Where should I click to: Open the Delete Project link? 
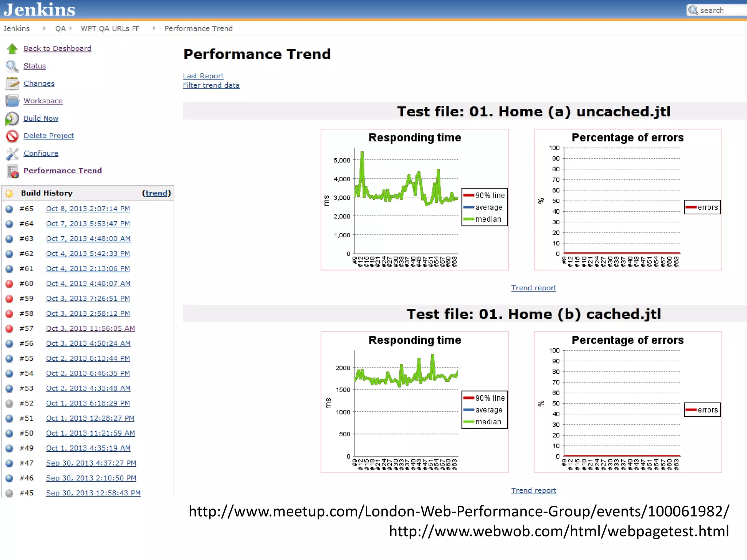tap(49, 136)
